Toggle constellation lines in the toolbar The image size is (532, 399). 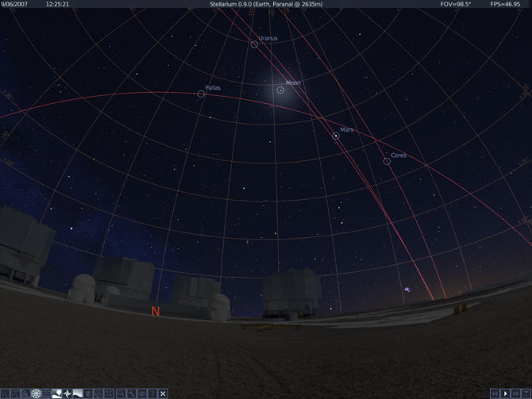(5, 393)
